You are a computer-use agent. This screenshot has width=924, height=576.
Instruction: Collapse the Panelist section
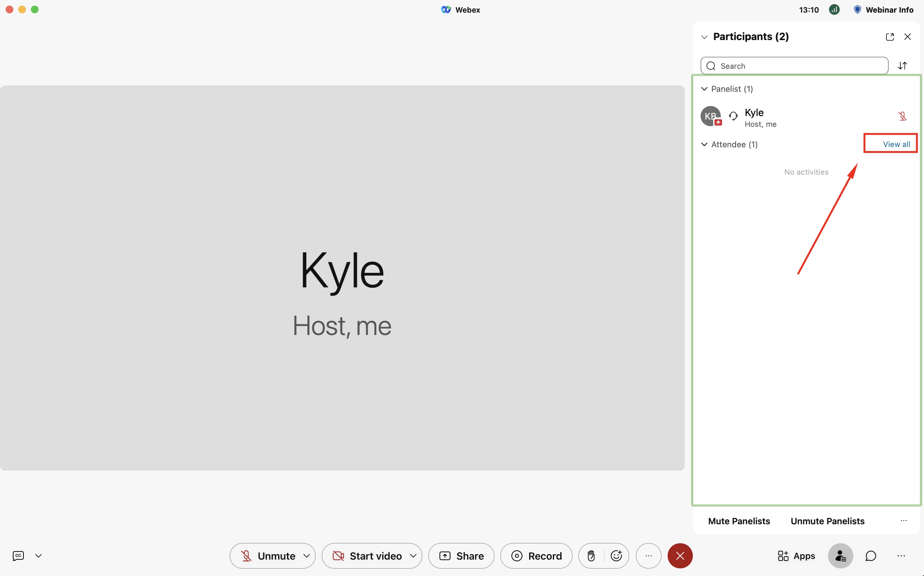[704, 89]
